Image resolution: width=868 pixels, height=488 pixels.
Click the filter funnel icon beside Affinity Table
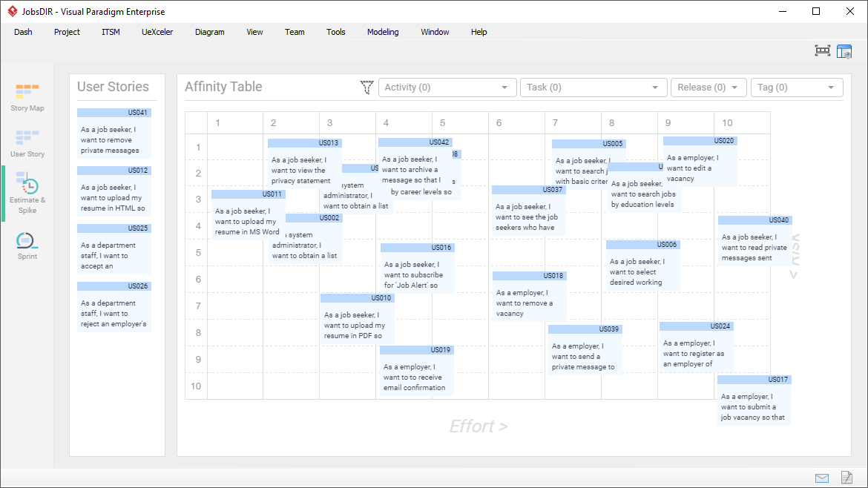coord(366,87)
